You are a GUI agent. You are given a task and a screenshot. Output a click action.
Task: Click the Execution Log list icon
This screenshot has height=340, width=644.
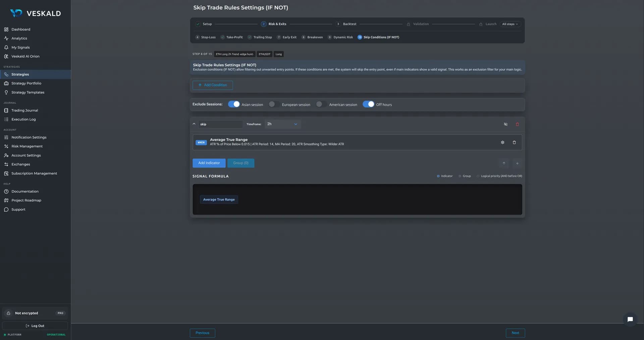click(6, 120)
